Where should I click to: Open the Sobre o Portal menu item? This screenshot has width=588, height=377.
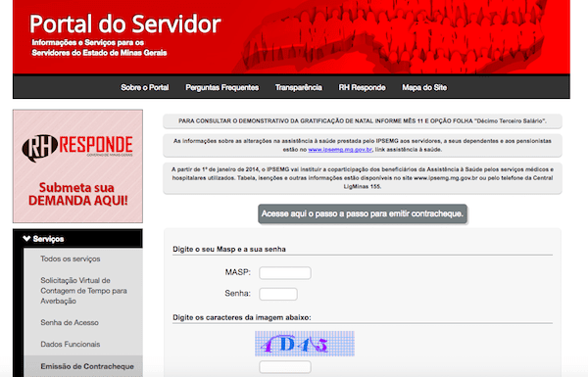[144, 87]
